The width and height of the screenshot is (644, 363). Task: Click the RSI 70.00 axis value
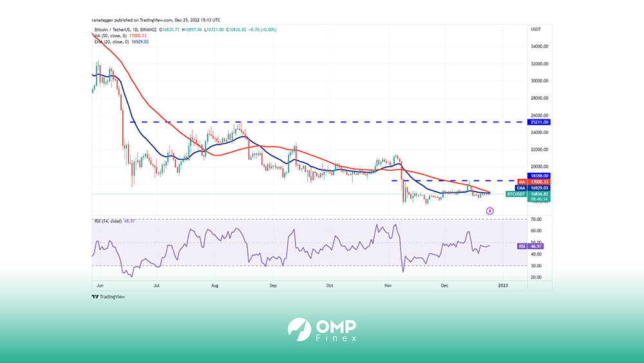point(536,219)
